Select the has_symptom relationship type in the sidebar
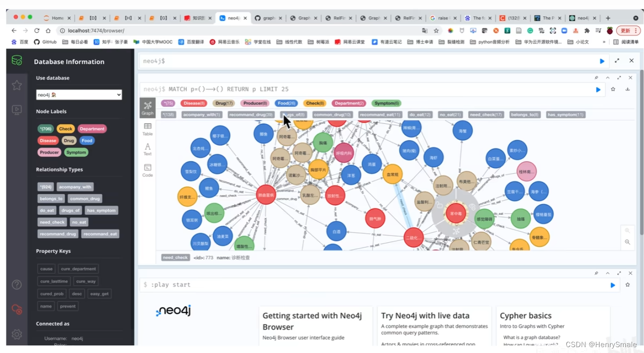Viewport: 644px width, 353px height. tap(101, 211)
